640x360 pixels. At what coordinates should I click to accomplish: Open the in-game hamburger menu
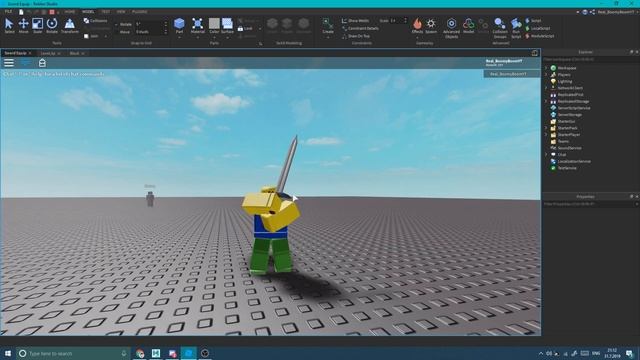(9, 62)
